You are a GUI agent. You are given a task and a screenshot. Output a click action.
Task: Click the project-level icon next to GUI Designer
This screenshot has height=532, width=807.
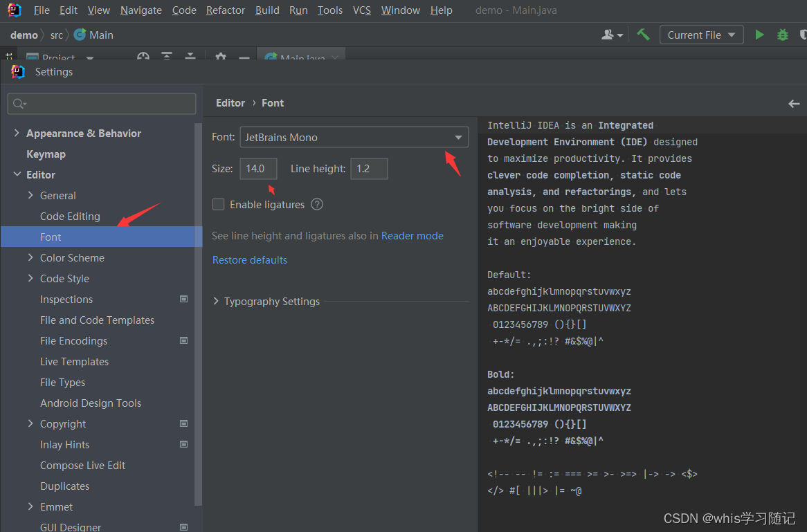pos(183,527)
